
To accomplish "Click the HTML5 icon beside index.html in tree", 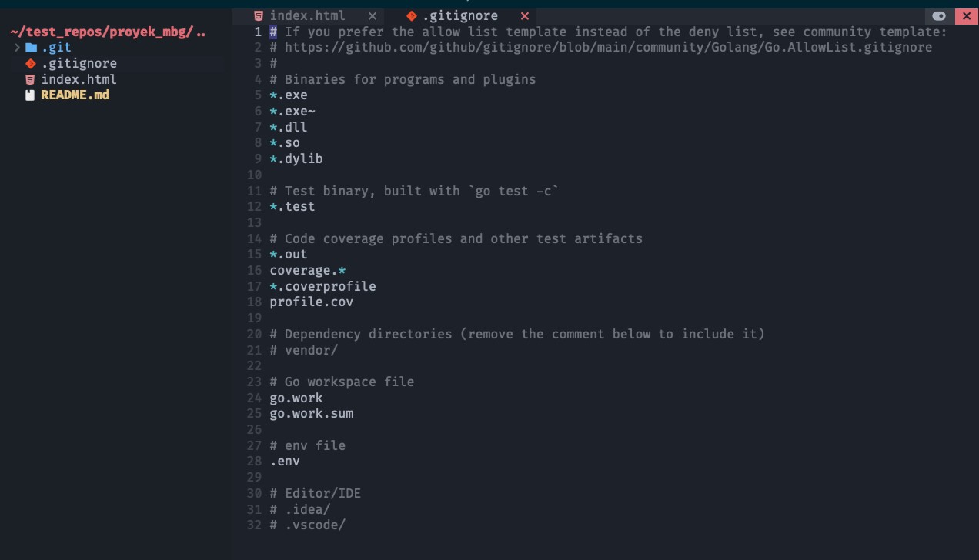I will 31,80.
